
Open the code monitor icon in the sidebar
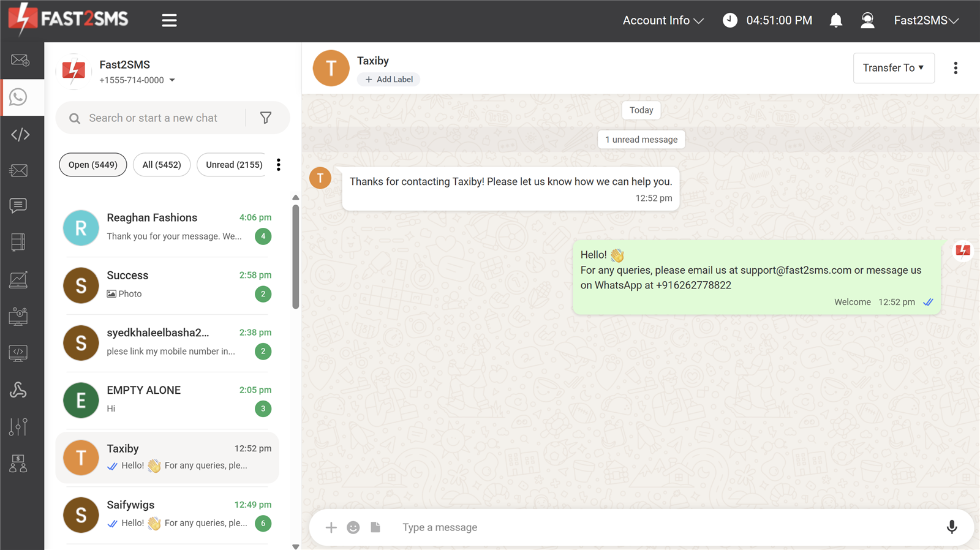pos(18,353)
